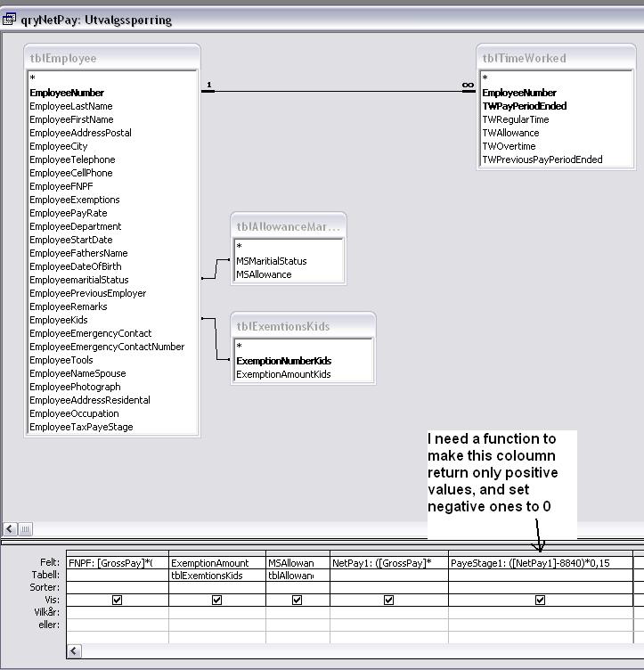644x670 pixels.
Task: Click the diagram pane horizontal scrollbar thumb
Action: [x=25, y=529]
